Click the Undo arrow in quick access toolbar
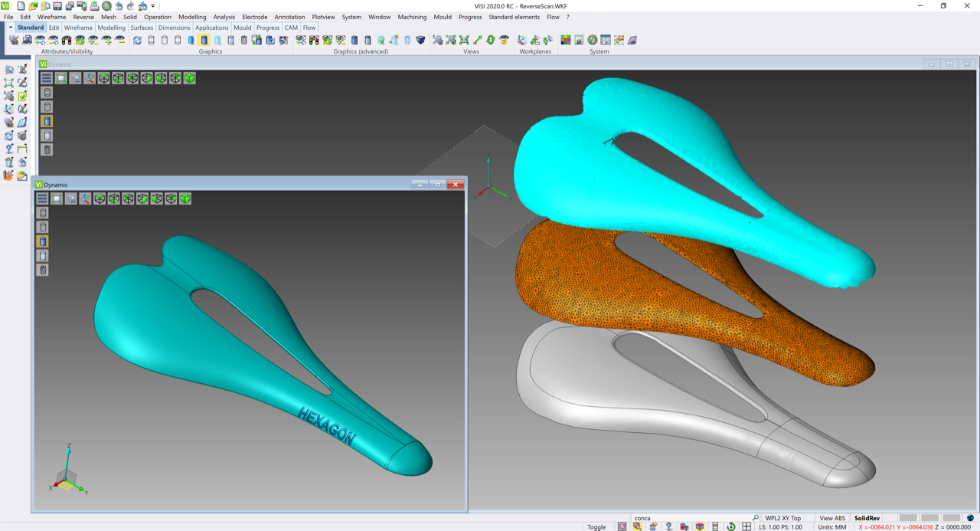The width and height of the screenshot is (980, 531). point(119,6)
